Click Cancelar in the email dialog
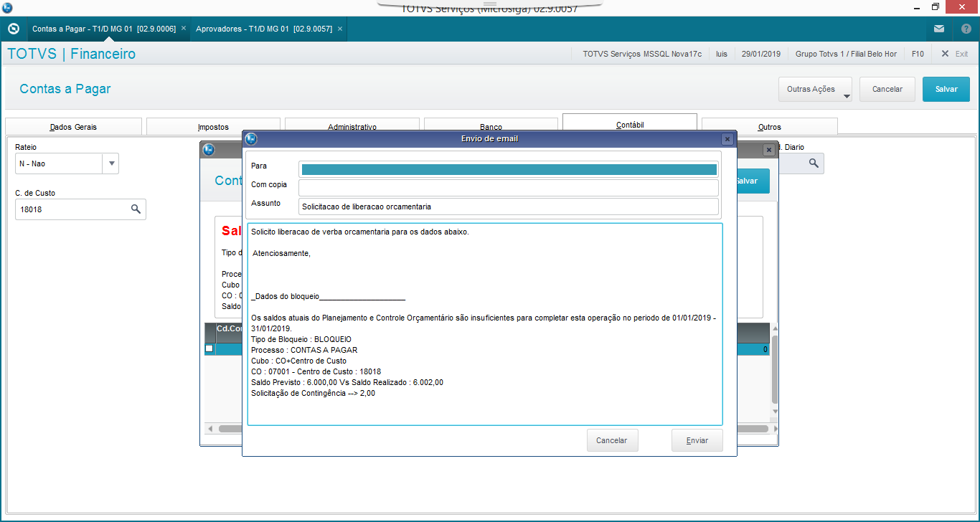 coord(612,440)
